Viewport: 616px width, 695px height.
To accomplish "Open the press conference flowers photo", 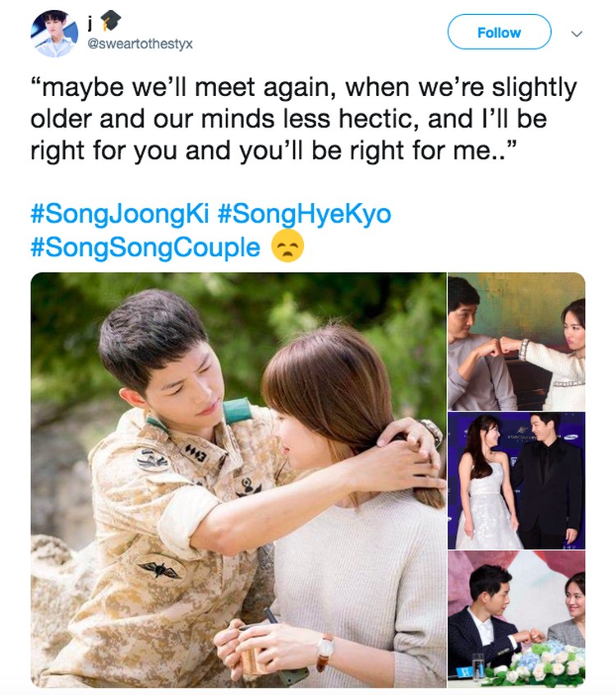I will coord(517,619).
